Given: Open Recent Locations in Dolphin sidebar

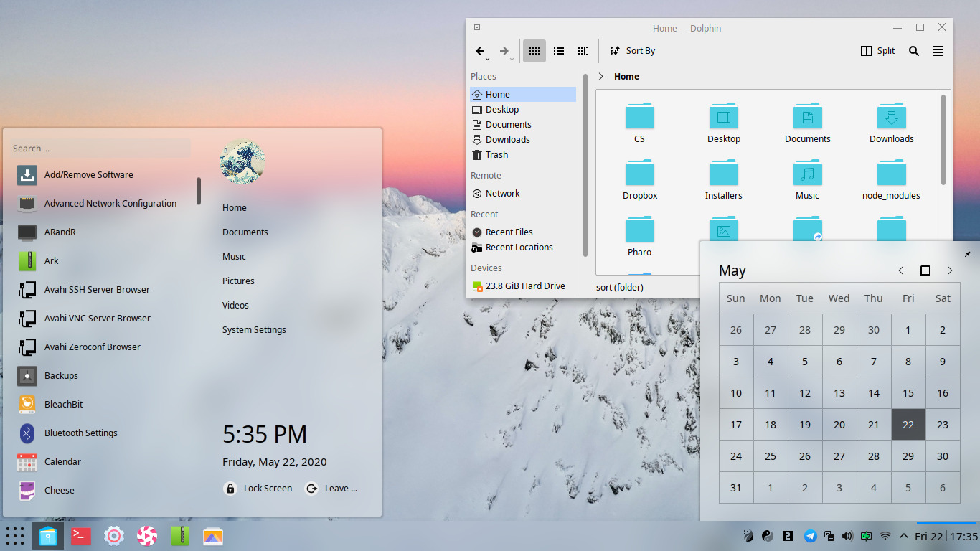Looking at the screenshot, I should pos(523,247).
